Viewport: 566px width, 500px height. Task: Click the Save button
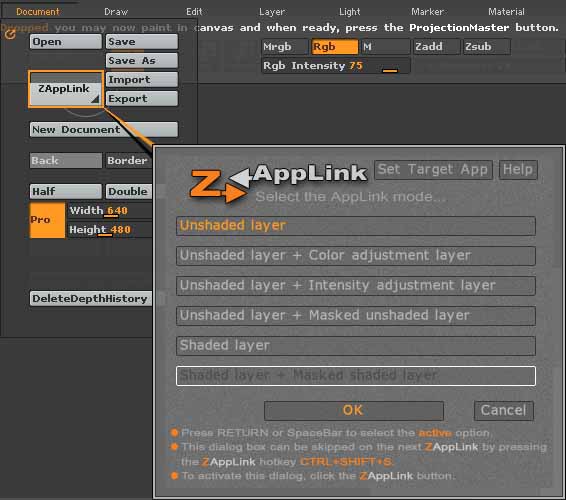(142, 42)
